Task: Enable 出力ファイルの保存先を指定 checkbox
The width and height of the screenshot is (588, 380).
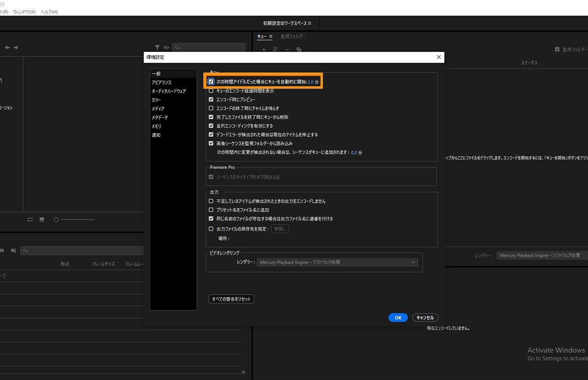Action: point(211,229)
